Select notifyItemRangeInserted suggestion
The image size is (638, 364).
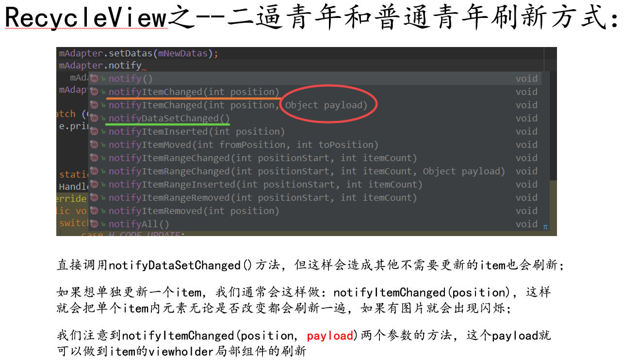pyautogui.click(x=315, y=184)
